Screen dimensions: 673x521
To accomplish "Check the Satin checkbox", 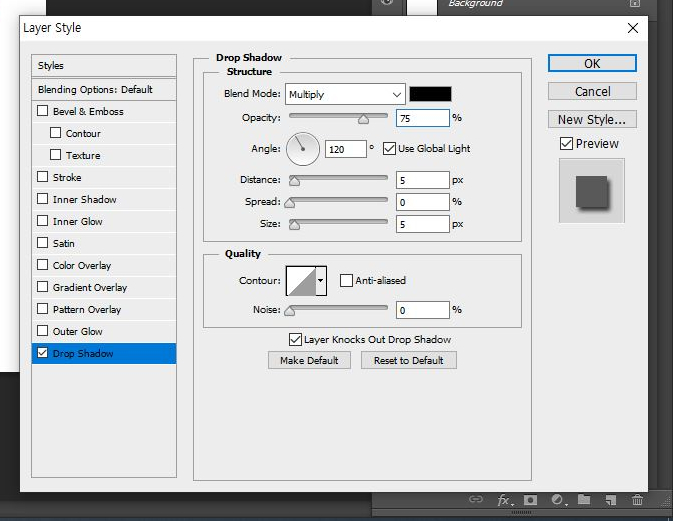I will 42,242.
